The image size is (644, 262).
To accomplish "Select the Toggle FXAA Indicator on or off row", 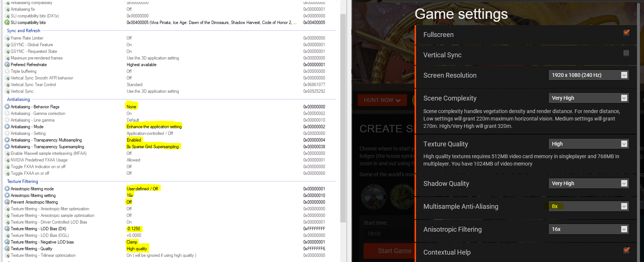I will pyautogui.click(x=170, y=167).
